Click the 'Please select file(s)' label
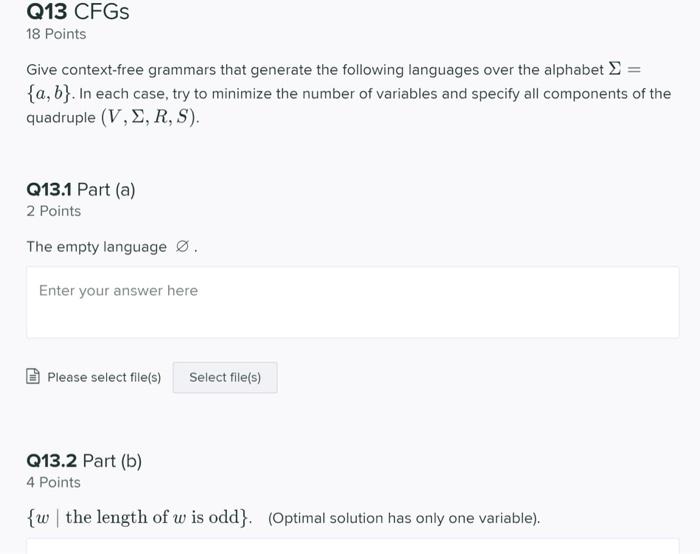The width and height of the screenshot is (700, 554). coord(104,377)
